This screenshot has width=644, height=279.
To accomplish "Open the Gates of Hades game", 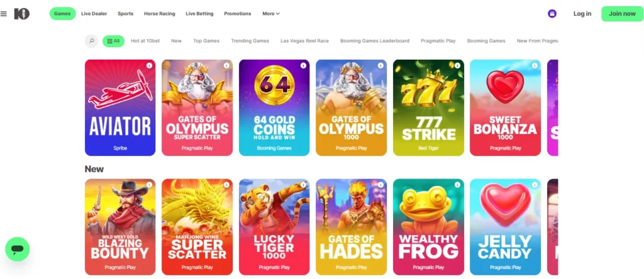I will (x=351, y=227).
